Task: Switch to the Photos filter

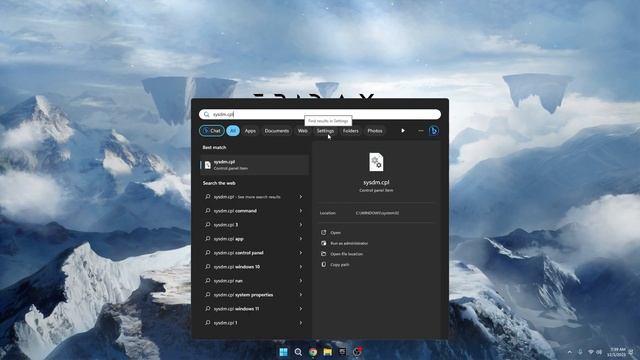Action: point(375,131)
